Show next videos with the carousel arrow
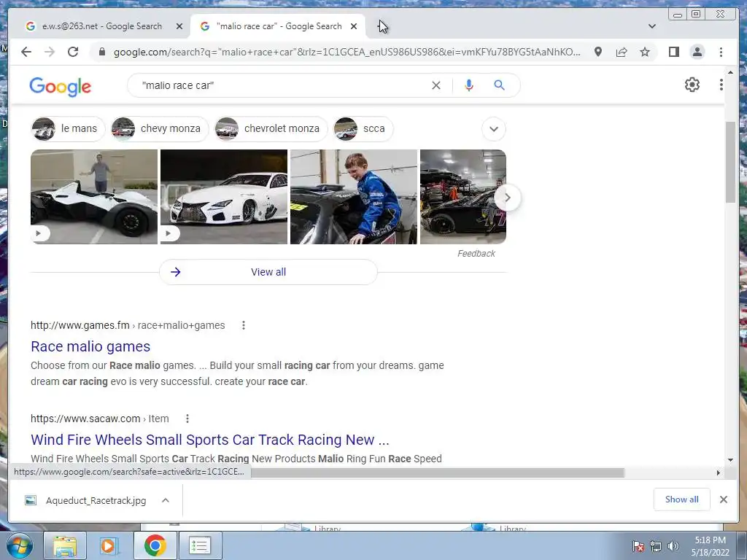747x560 pixels. tap(508, 197)
